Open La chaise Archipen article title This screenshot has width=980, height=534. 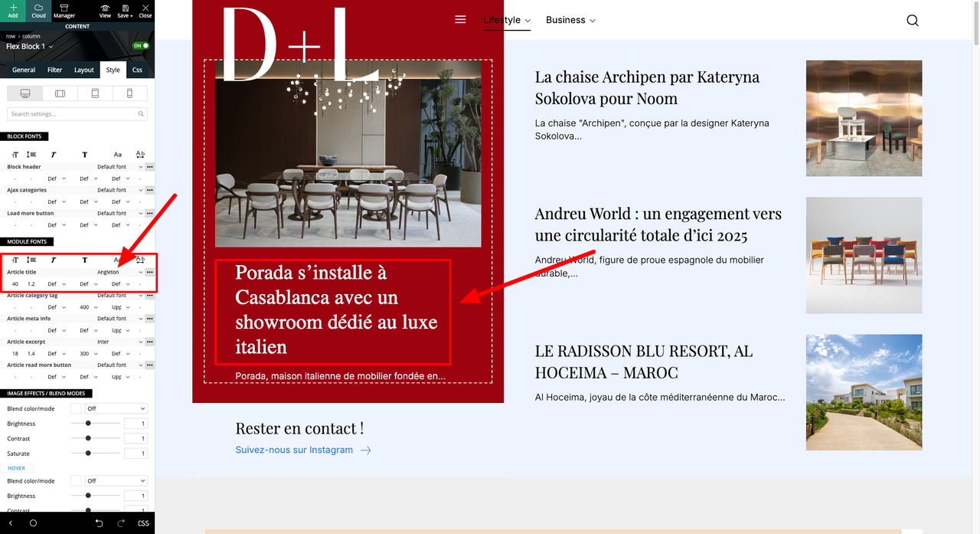click(647, 87)
